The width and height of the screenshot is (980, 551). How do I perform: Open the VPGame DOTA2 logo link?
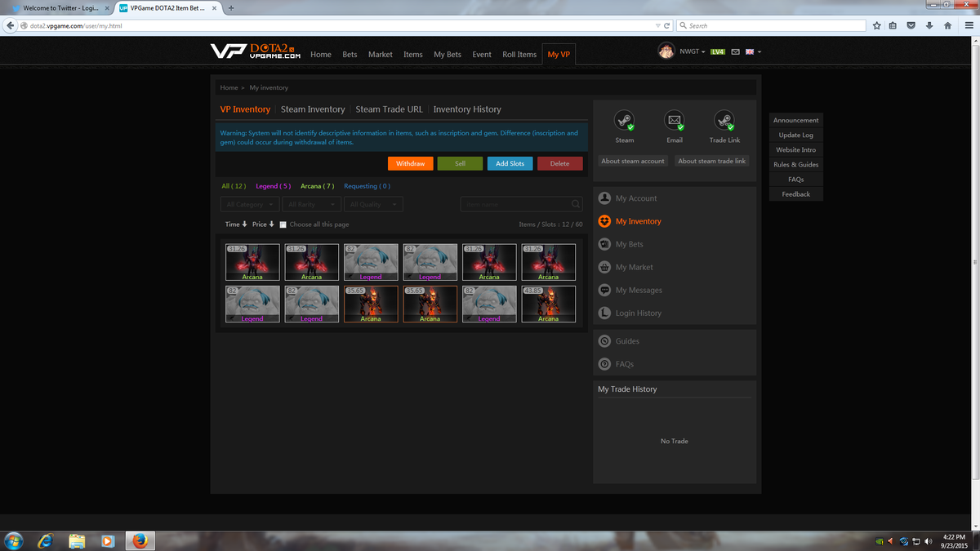coord(256,51)
